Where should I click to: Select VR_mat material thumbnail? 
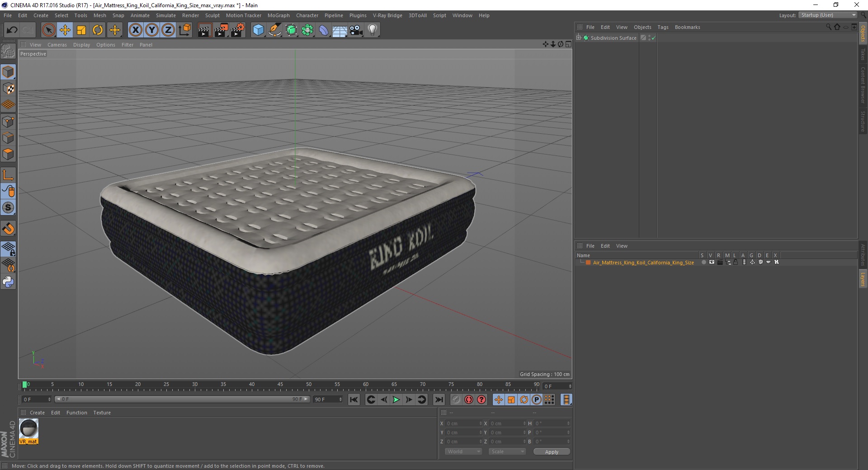click(28, 431)
